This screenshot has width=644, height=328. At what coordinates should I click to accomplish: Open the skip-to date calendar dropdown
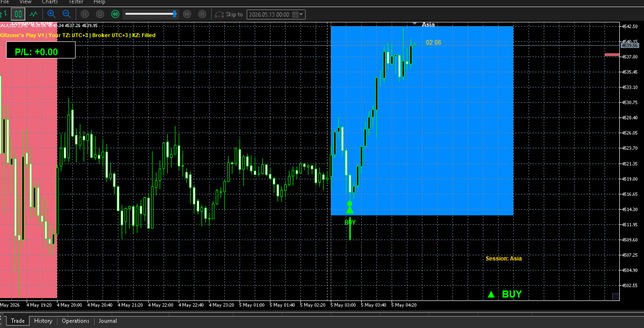298,14
